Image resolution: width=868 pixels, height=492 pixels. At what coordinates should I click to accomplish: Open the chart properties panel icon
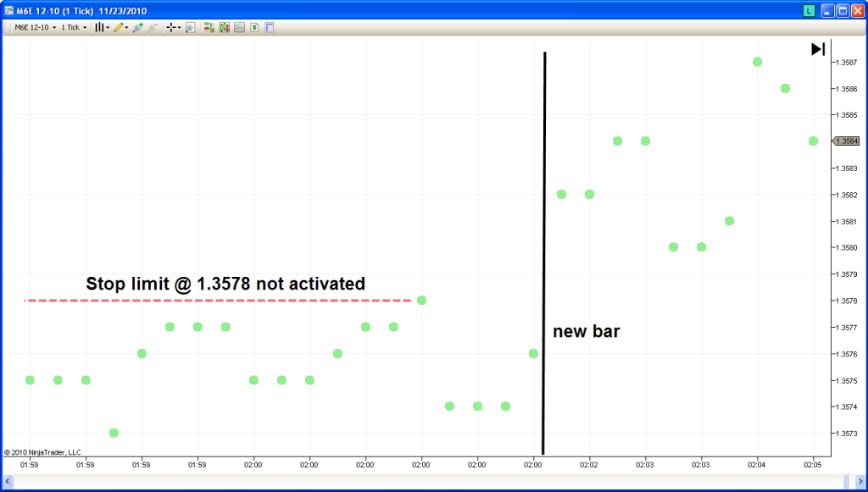coord(270,27)
